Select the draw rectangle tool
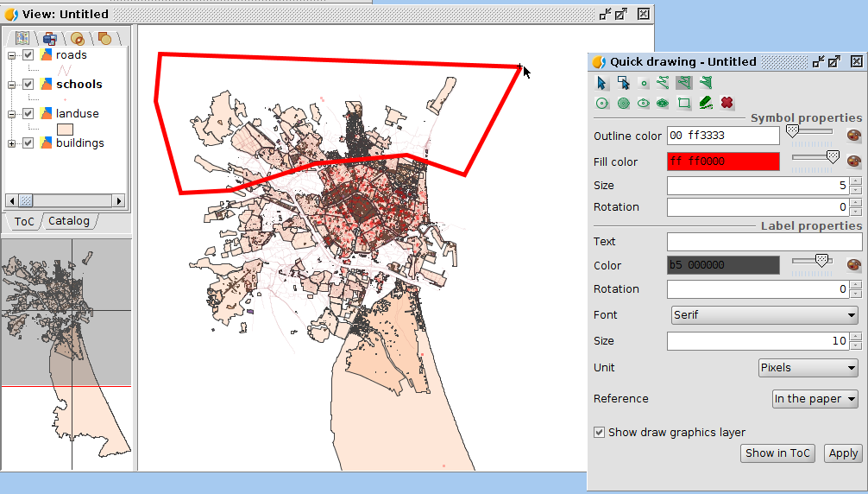868x494 pixels. click(684, 103)
